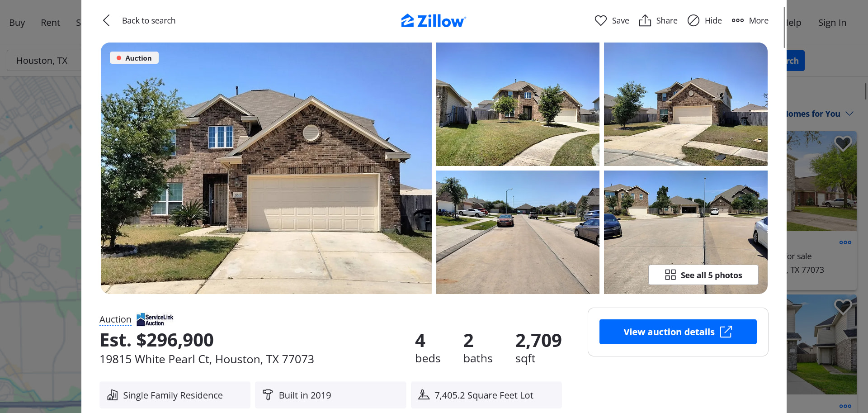Click the photo grid icon on See all photos

point(670,275)
